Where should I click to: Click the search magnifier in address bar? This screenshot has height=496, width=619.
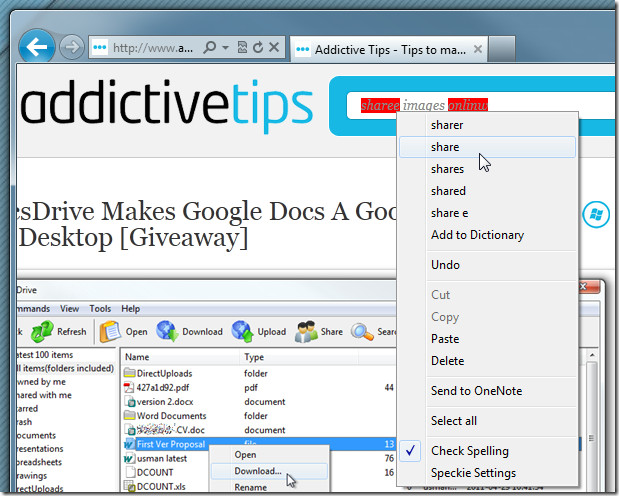pyautogui.click(x=209, y=48)
